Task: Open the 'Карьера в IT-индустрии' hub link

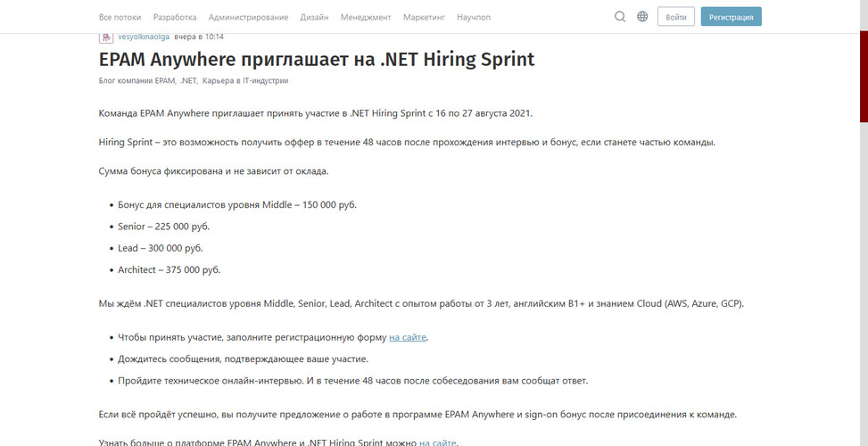Action: tap(245, 81)
